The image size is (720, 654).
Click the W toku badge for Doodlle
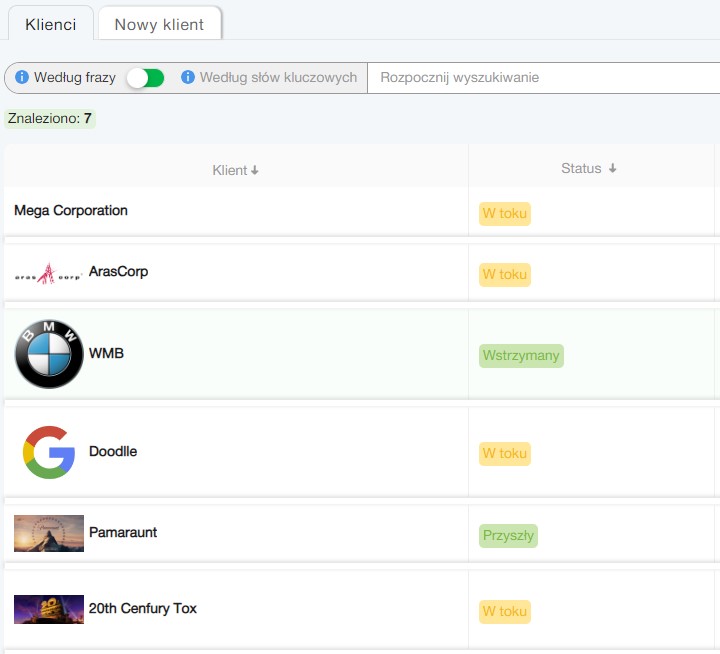[504, 453]
